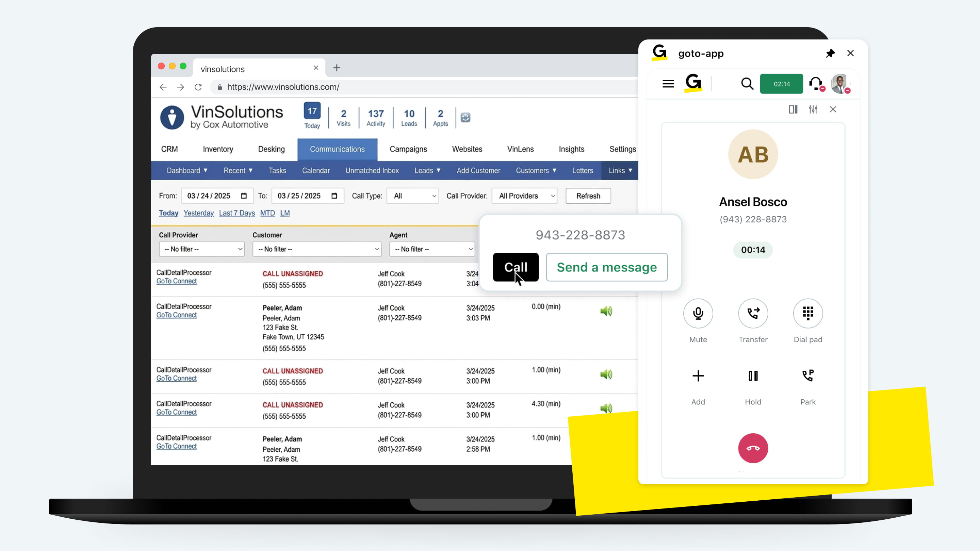Hang up with the red end-call button
Viewport: 980px width, 551px height.
753,448
